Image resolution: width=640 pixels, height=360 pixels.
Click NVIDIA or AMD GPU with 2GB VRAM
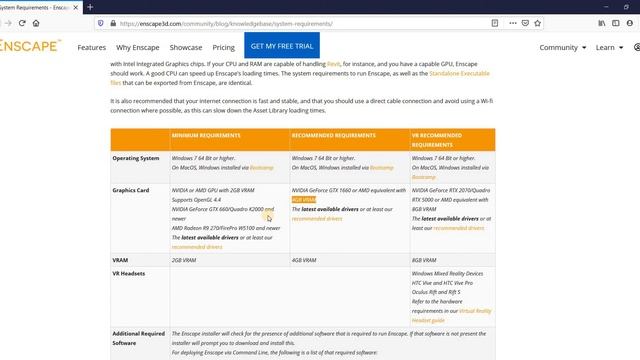(x=213, y=190)
